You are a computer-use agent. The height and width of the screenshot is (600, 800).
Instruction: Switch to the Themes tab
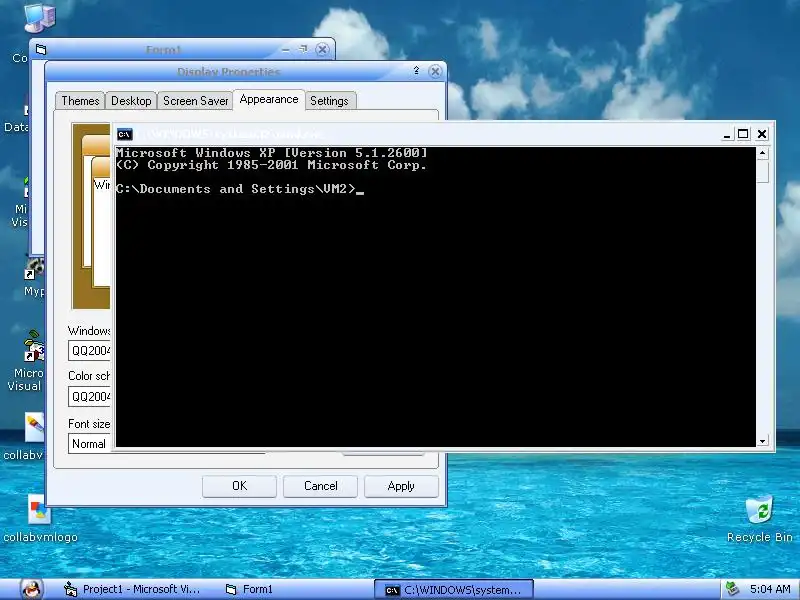point(80,101)
